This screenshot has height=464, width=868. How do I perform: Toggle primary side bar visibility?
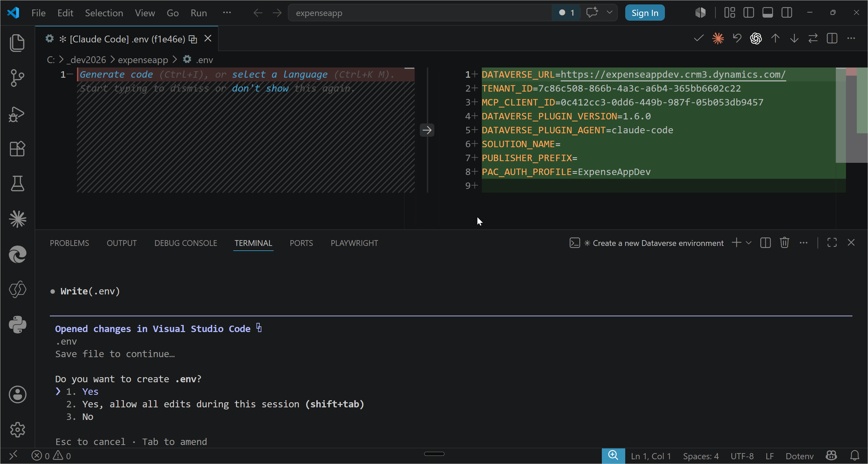click(x=749, y=13)
